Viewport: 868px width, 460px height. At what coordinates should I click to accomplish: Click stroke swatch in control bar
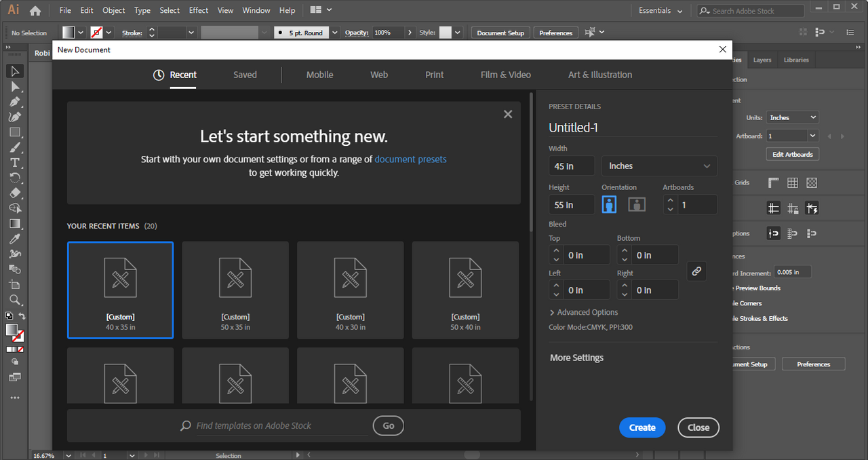[97, 33]
